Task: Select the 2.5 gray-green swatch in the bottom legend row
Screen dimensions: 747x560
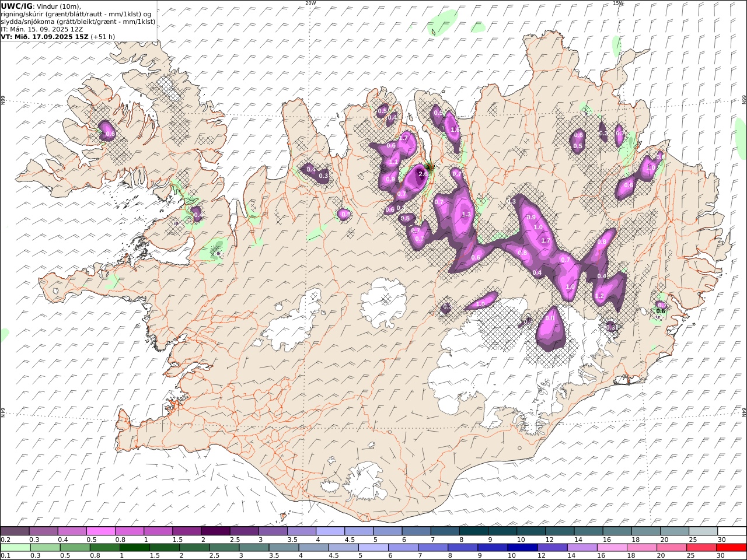Action: click(224, 548)
